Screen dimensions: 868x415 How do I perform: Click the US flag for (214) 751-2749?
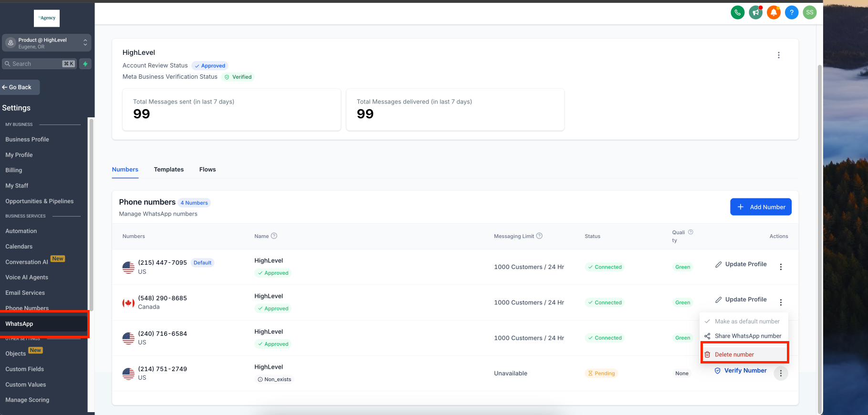pos(128,373)
